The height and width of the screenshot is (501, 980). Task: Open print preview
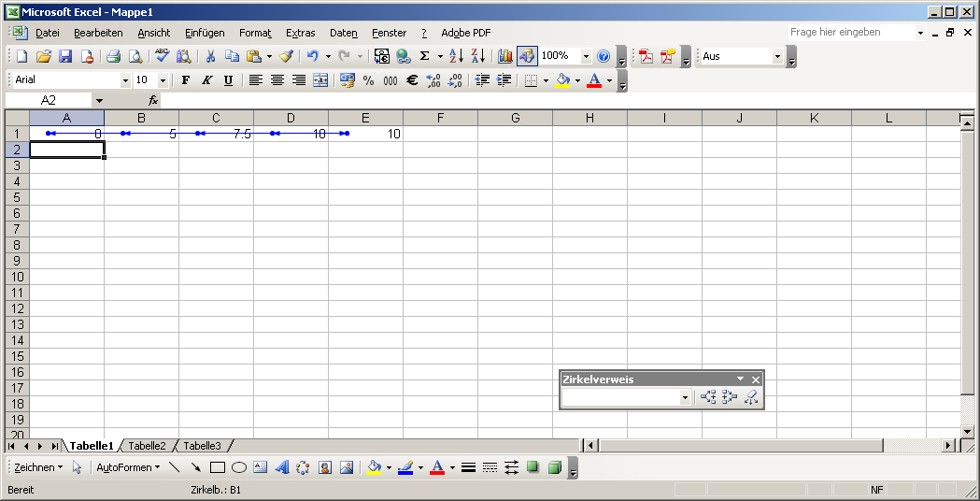click(135, 56)
